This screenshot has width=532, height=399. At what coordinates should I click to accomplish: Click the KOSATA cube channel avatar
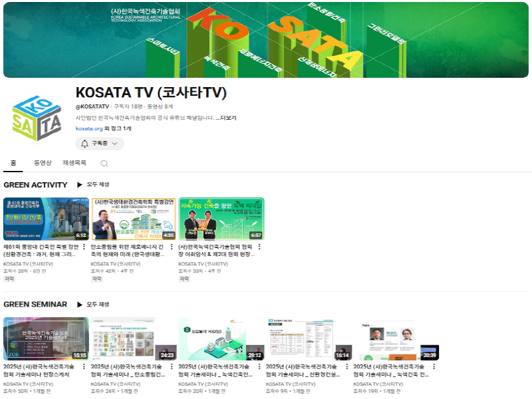37,118
